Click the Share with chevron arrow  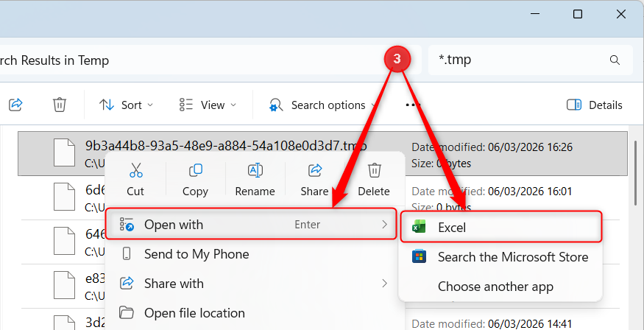tap(384, 283)
